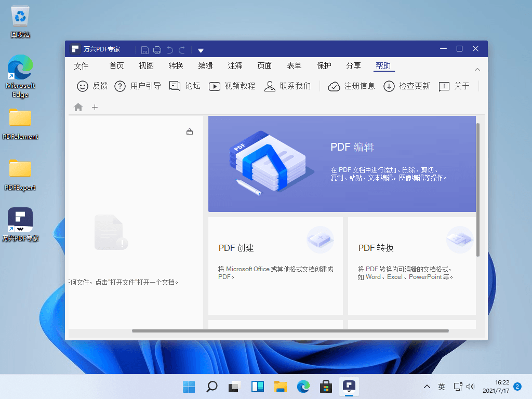This screenshot has width=532, height=399.
Task: Click the empty document placeholder icon
Action: 111,232
